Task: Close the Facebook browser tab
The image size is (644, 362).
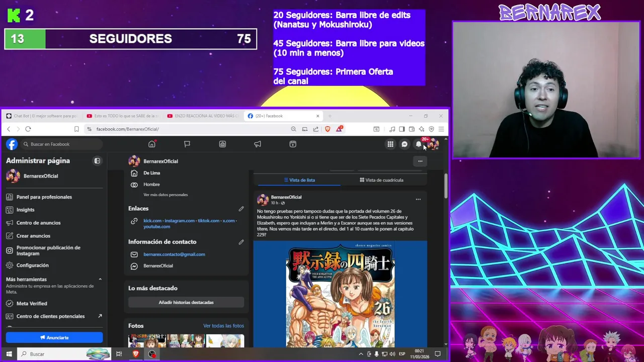Action: click(x=317, y=116)
